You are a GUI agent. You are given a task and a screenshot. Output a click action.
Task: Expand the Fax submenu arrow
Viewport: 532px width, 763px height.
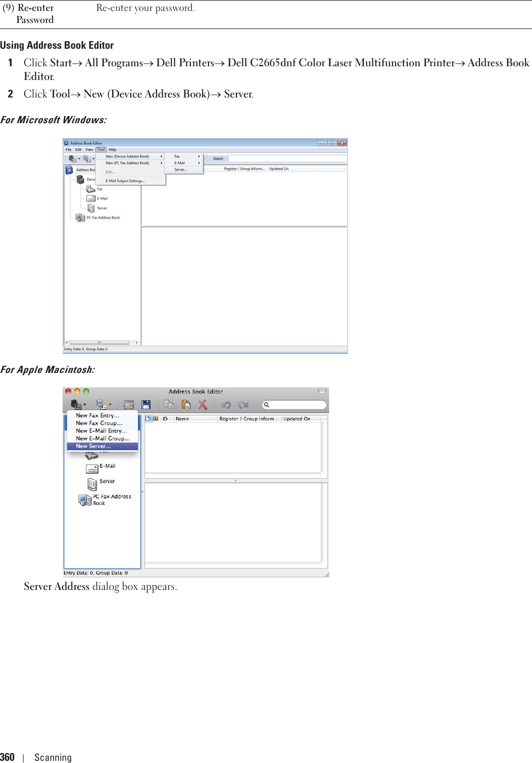tap(199, 156)
